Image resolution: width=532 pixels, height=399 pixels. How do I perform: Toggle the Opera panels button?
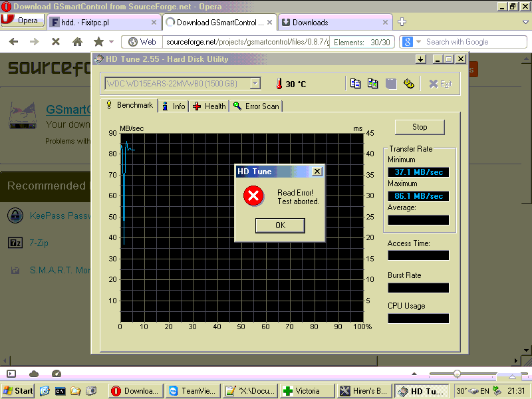(x=11, y=374)
